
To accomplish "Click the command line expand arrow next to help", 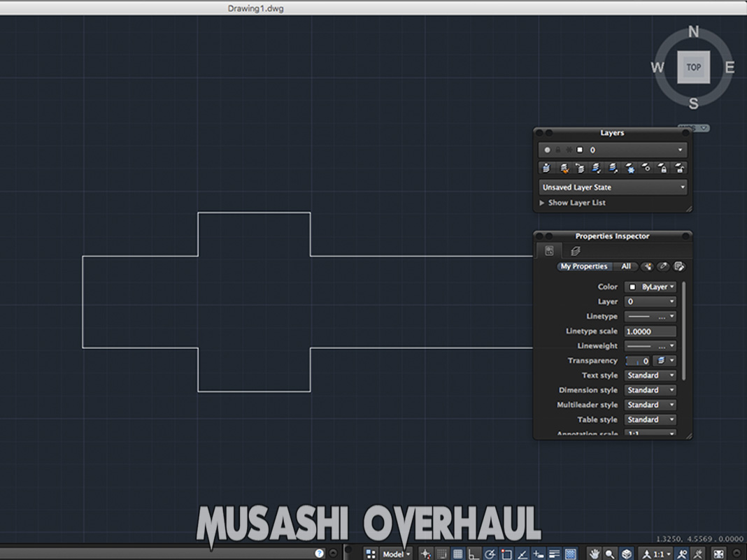I will click(333, 553).
